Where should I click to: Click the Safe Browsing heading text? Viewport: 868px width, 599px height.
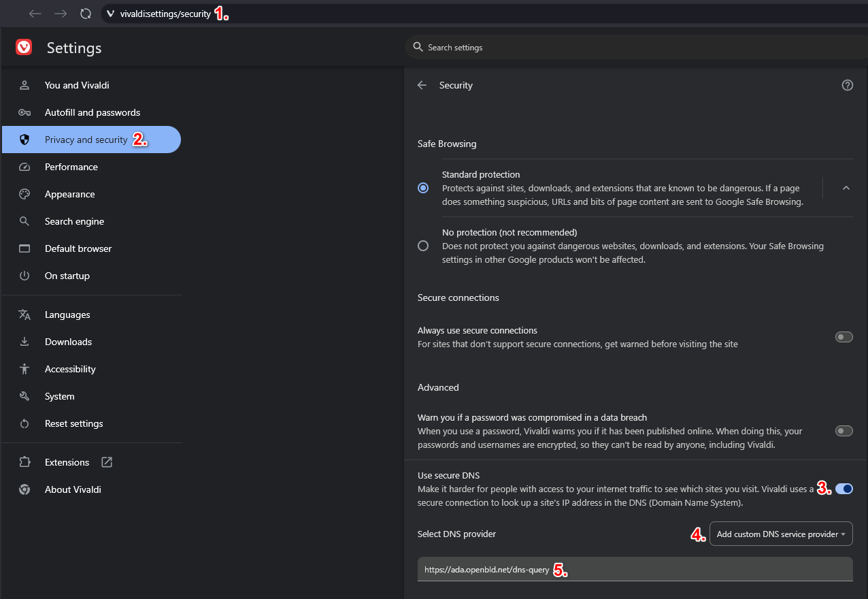click(447, 144)
